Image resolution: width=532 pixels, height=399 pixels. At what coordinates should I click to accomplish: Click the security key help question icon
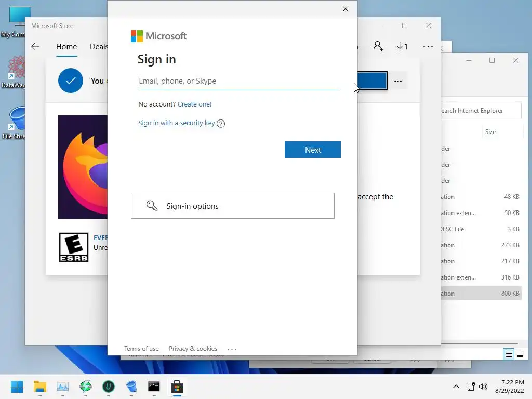pyautogui.click(x=221, y=124)
